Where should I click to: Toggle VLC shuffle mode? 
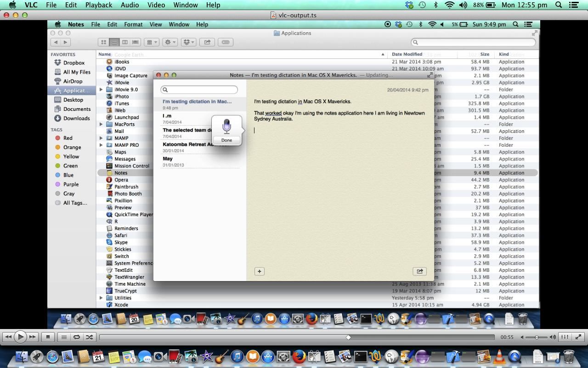[x=90, y=337]
